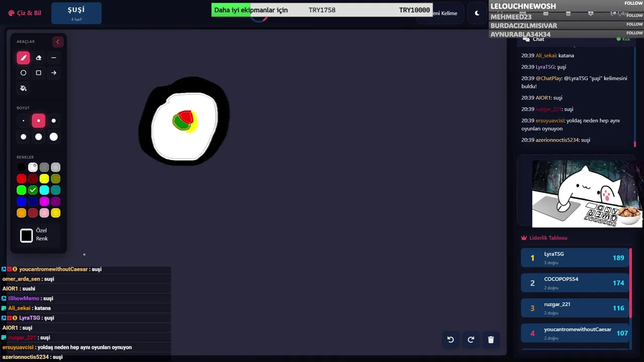Viewport: 644px width, 362px height.
Task: Choose the third brush size
Action: [54, 121]
